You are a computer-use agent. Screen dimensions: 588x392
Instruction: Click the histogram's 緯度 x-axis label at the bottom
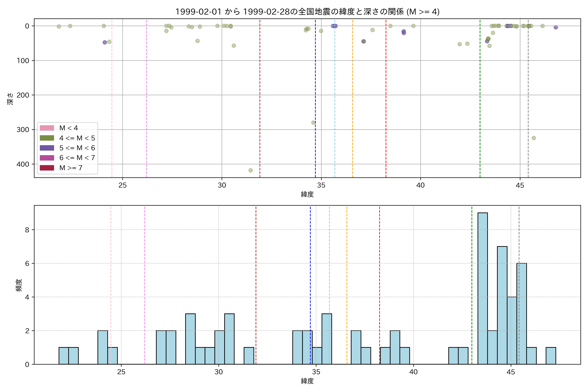click(x=307, y=381)
